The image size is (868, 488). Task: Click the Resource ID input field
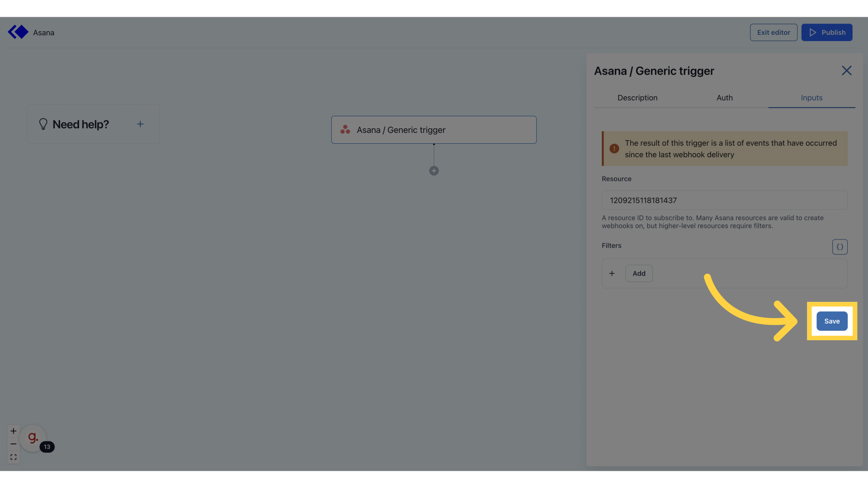(724, 200)
